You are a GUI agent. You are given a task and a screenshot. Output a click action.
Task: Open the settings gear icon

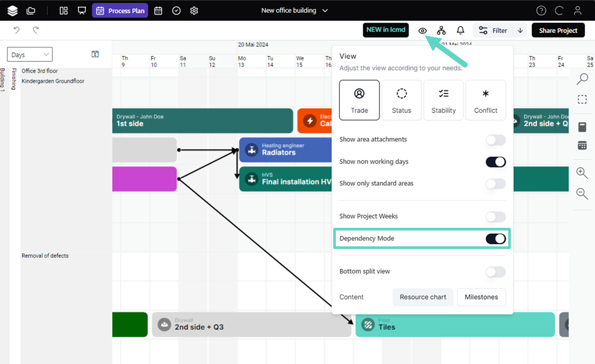click(x=194, y=11)
